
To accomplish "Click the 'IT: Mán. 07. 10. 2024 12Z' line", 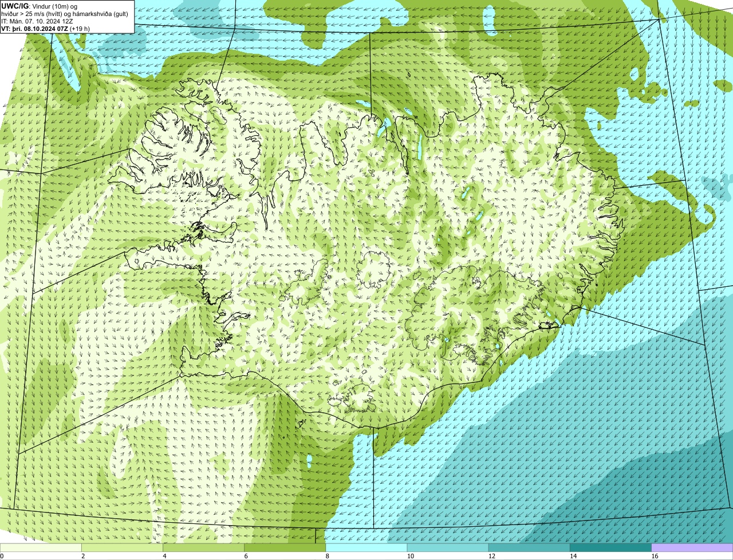I will (x=37, y=21).
